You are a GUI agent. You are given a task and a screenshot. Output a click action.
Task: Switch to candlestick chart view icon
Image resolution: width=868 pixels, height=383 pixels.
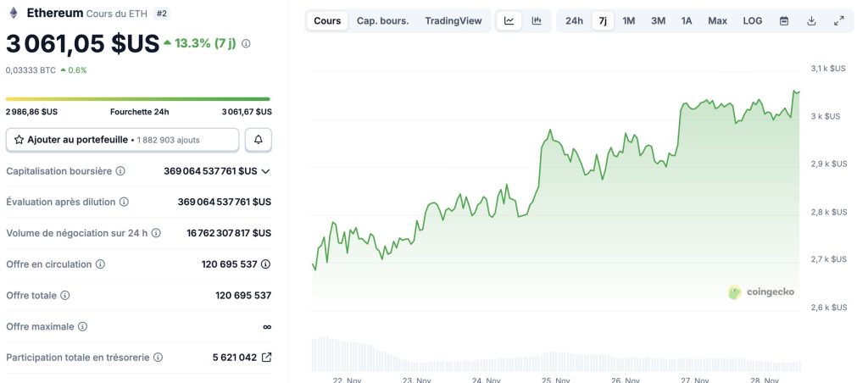pyautogui.click(x=537, y=21)
